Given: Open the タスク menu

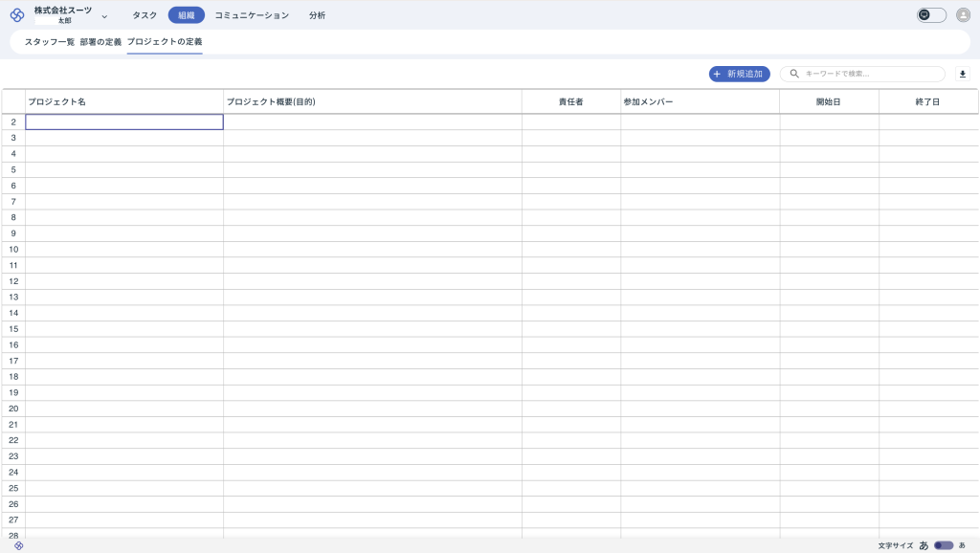Looking at the screenshot, I should click(x=145, y=15).
